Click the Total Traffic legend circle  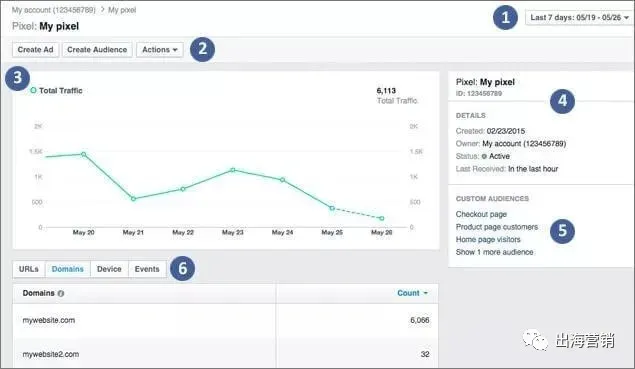33,90
